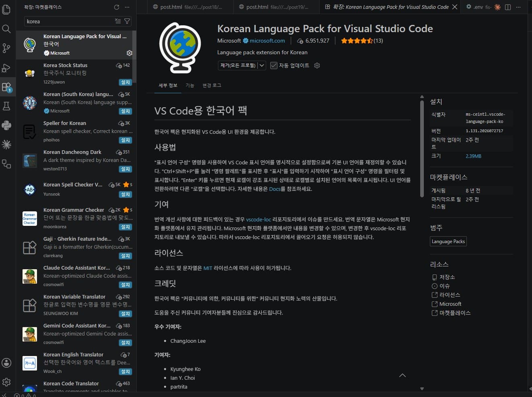
Task: Click the 제거(모든 프로필) uninstall button
Action: [x=238, y=65]
